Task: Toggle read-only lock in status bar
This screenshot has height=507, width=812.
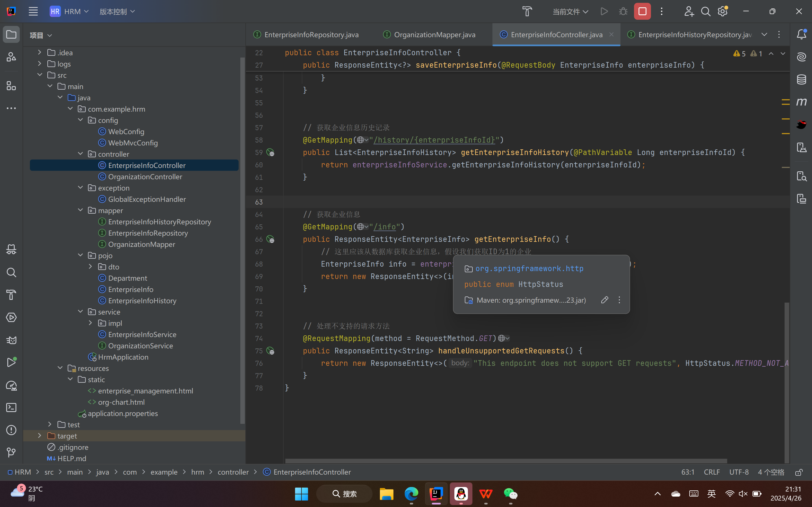Action: (799, 472)
